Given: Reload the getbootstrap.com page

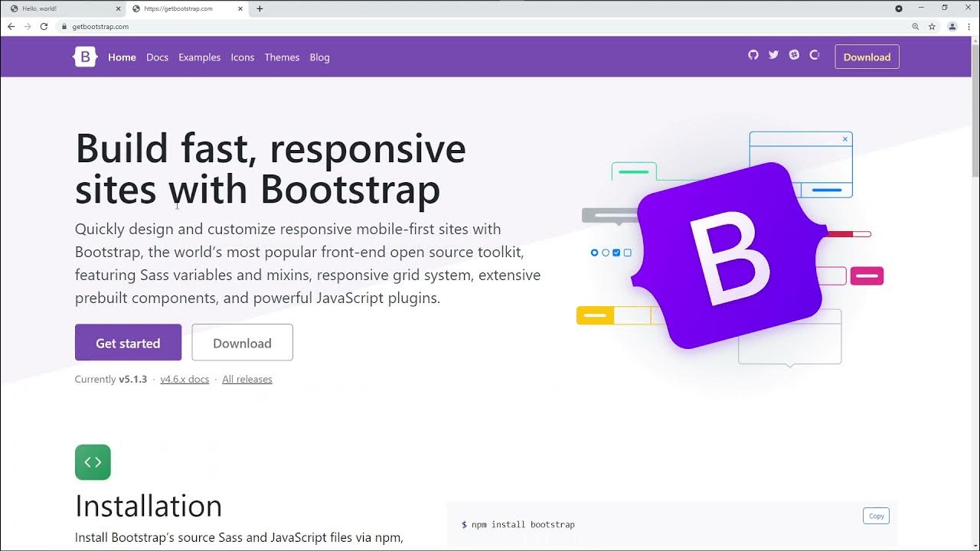Looking at the screenshot, I should pos(44,26).
